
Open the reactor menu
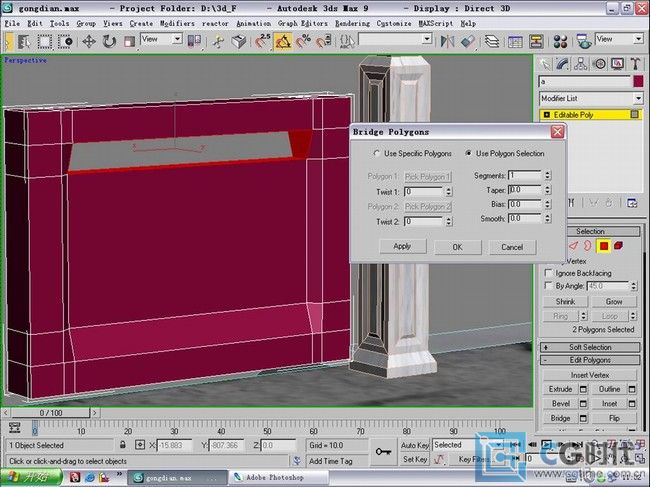point(215,24)
